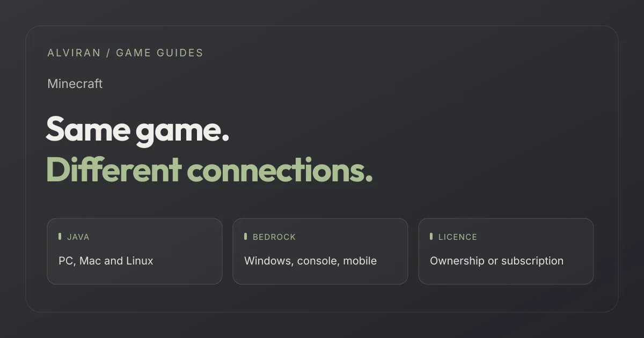Select the "JAVA" card label
644x338 pixels.
point(78,237)
